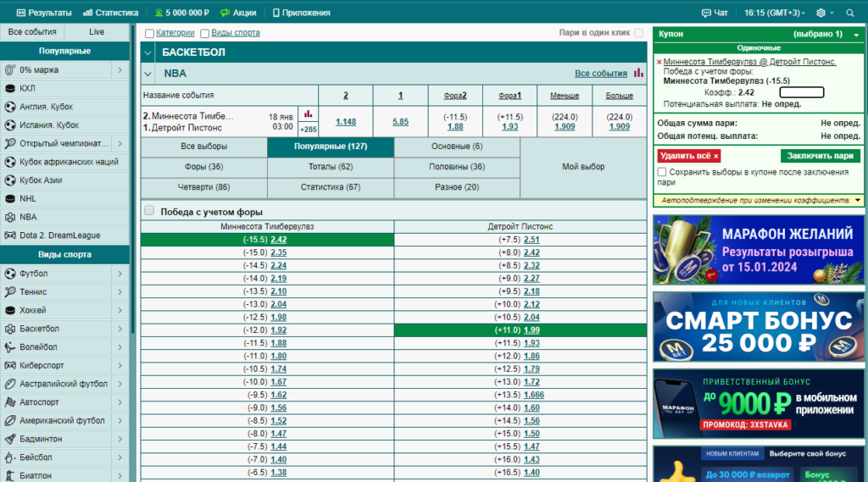Click the Футбол soccer ball icon
Screen dimensions: 868x482
pyautogui.click(x=10, y=274)
